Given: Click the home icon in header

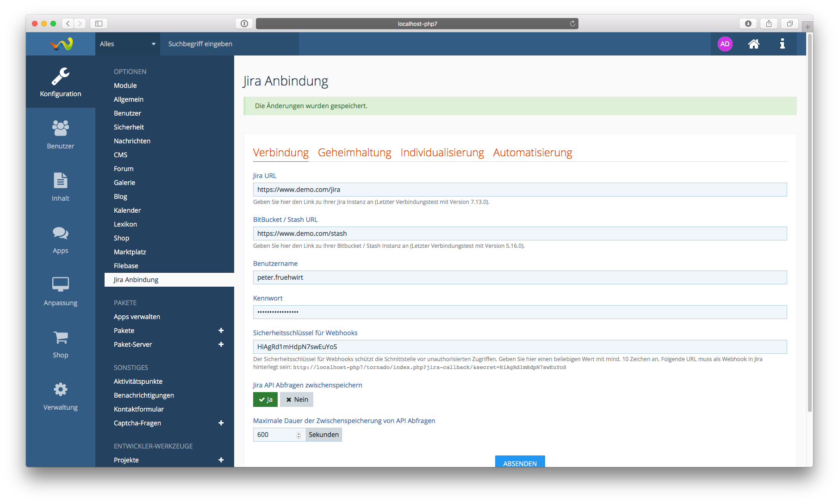Looking at the screenshot, I should coord(753,44).
